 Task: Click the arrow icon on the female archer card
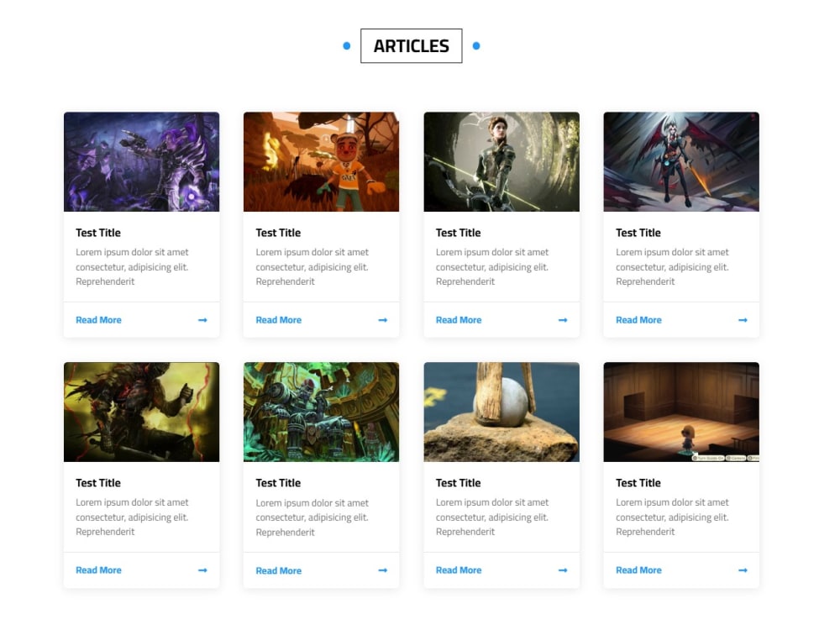pyautogui.click(x=563, y=320)
